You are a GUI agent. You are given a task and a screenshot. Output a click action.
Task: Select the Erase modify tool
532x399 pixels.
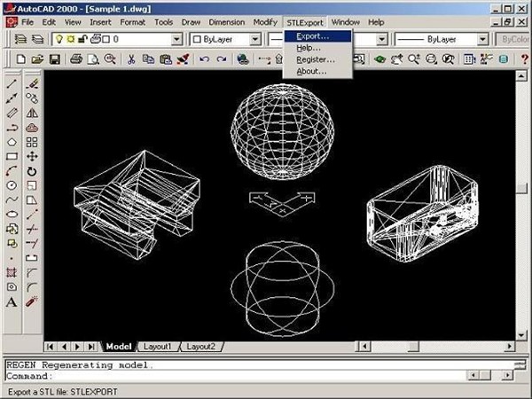click(x=32, y=83)
